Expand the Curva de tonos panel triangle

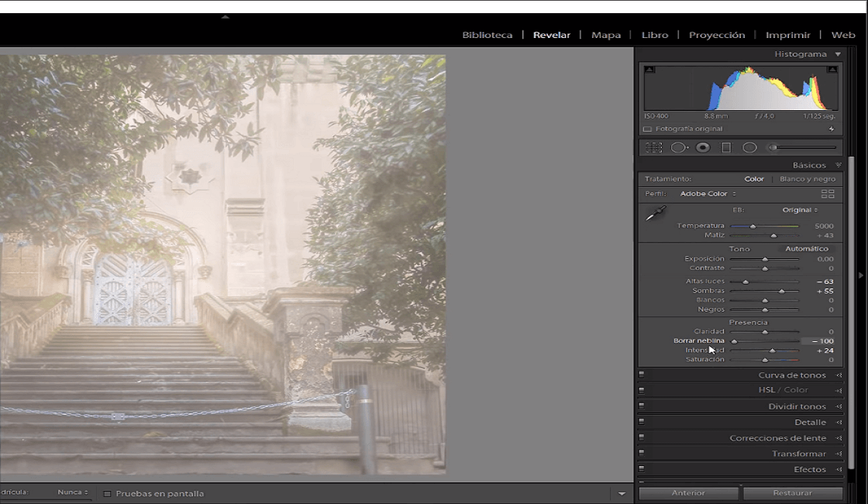coord(839,375)
